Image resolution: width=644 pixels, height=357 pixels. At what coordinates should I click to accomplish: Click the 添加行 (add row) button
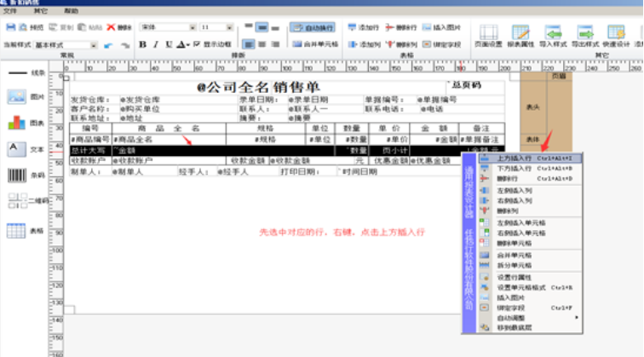(x=364, y=27)
